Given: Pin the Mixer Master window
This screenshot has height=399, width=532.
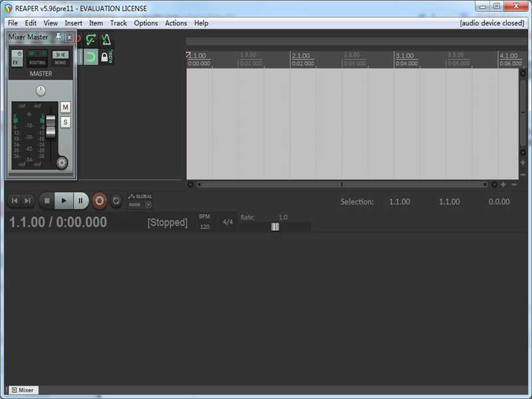Looking at the screenshot, I should 59,37.
